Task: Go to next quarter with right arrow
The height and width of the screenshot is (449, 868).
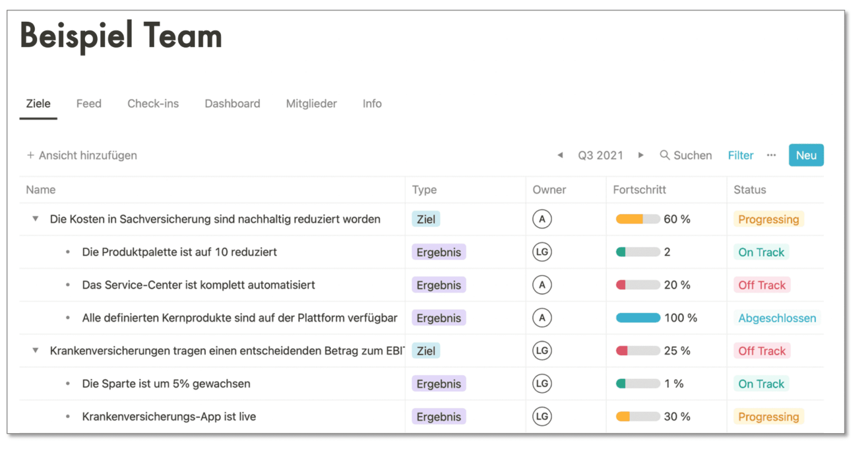Action: (x=641, y=155)
